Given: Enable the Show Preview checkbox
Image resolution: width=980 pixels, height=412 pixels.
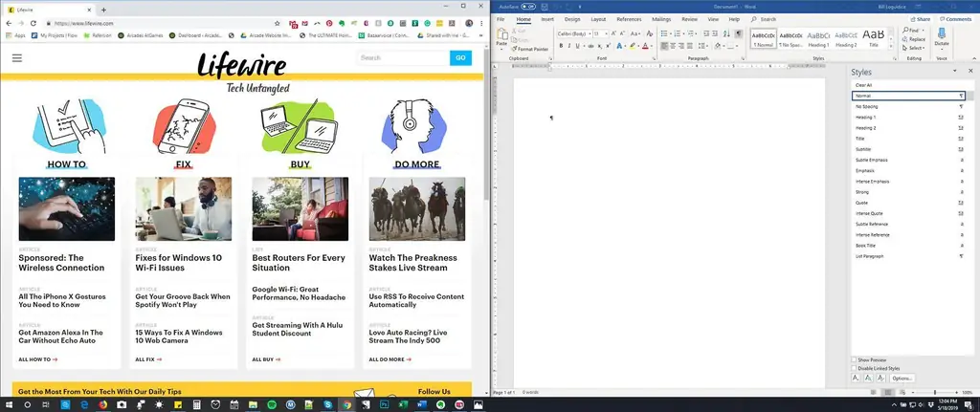Looking at the screenshot, I should click(854, 360).
